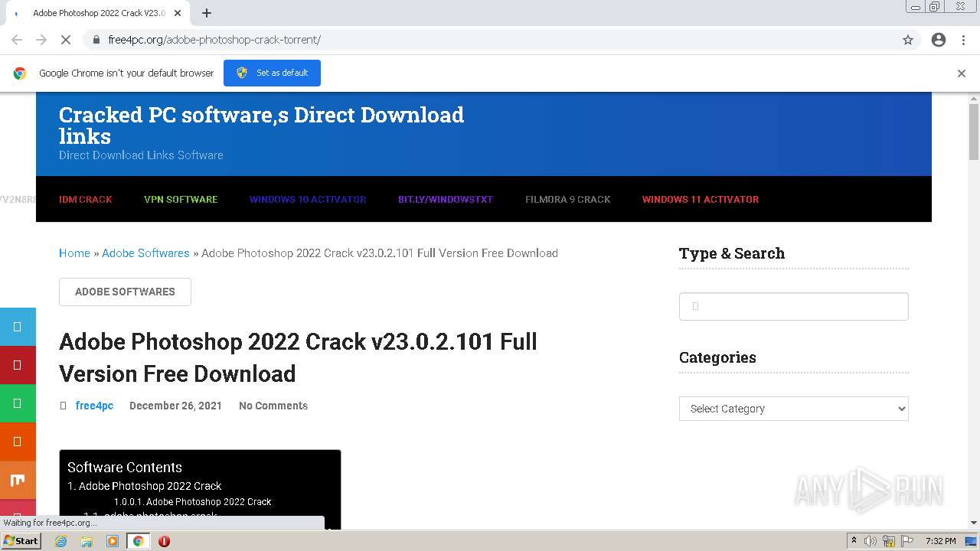
Task: Click the No Comments link
Action: tap(273, 406)
